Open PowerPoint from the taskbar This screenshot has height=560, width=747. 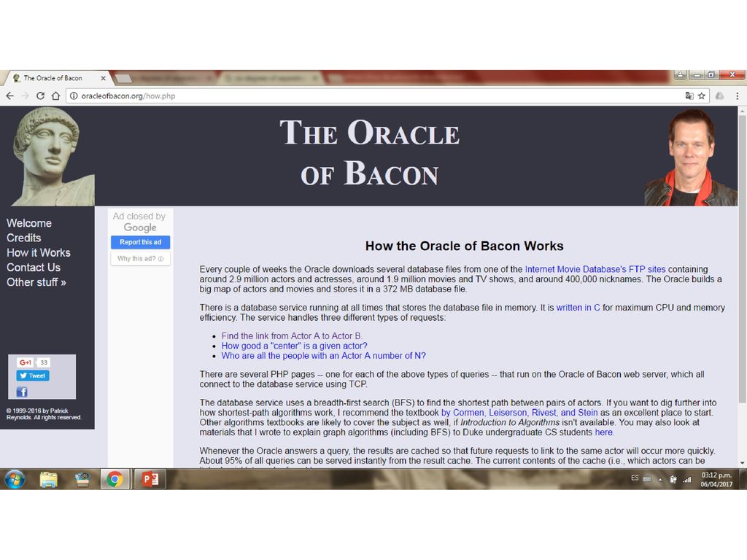tap(150, 479)
